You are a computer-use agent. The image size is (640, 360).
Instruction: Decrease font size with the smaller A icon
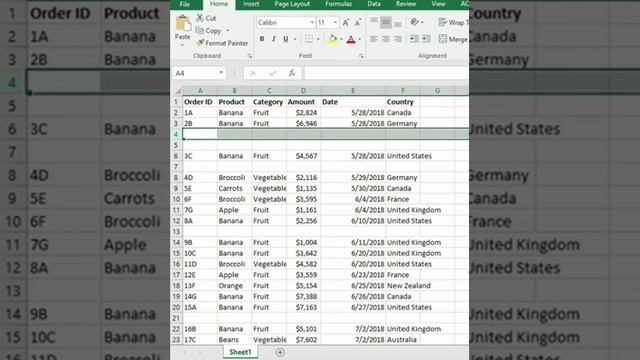[358, 22]
